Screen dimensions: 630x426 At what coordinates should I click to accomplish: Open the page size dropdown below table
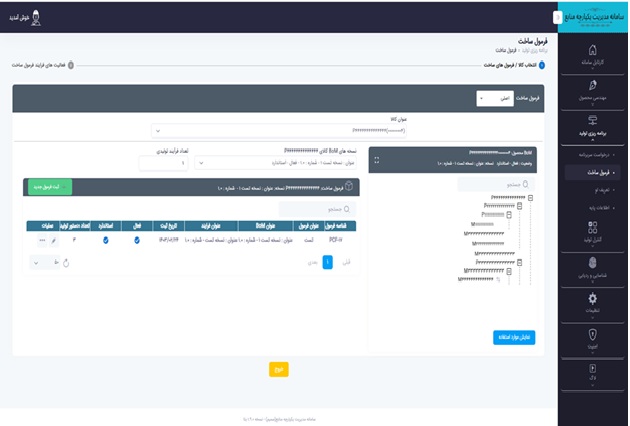45,262
